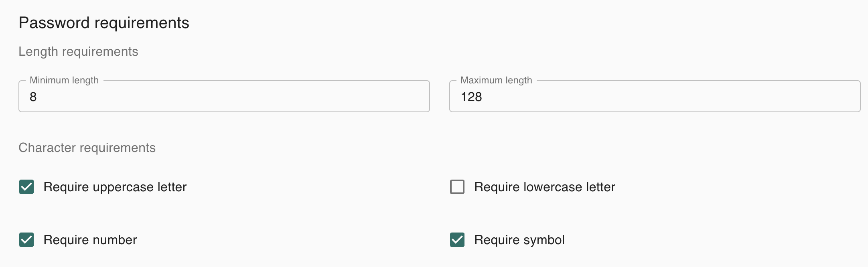Click the "Minimum length" floating field label
Viewport: 868px width, 267px height.
point(64,80)
